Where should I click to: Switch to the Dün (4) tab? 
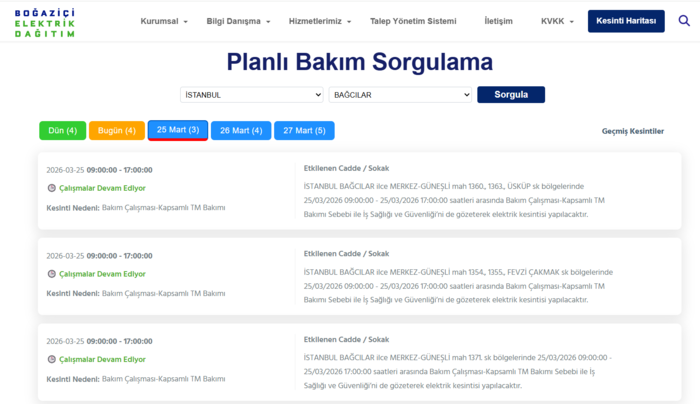coord(62,130)
